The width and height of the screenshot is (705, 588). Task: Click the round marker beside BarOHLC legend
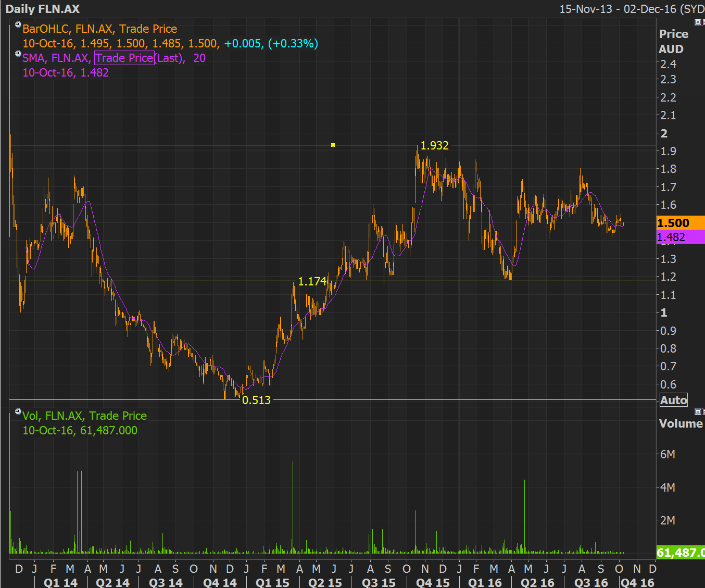click(18, 25)
